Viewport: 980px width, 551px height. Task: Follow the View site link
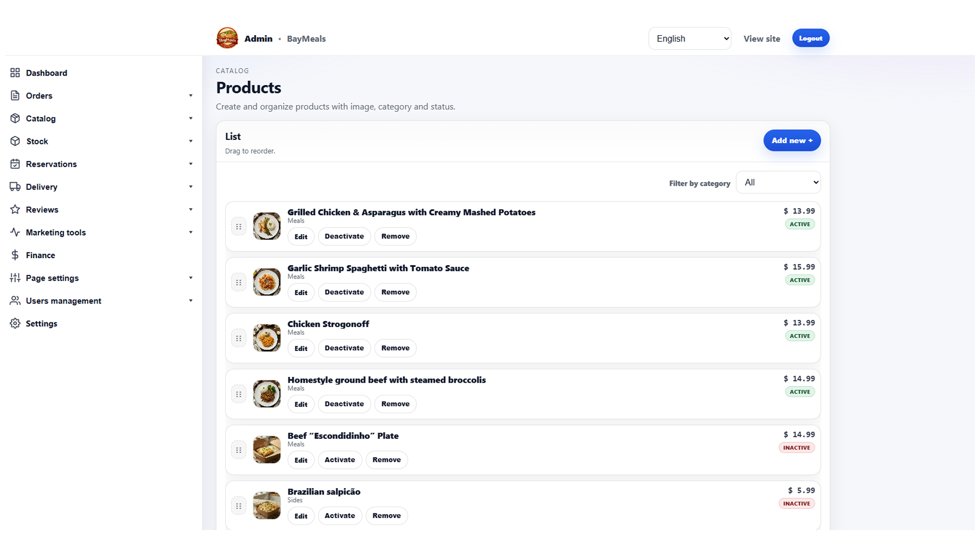[762, 39]
